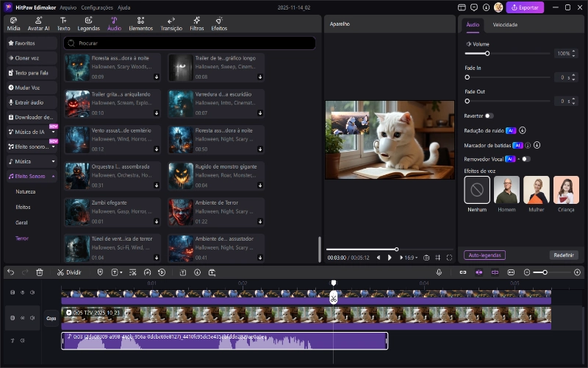588x368 pixels.
Task: Switch to the Velocidade tab
Action: (504, 24)
